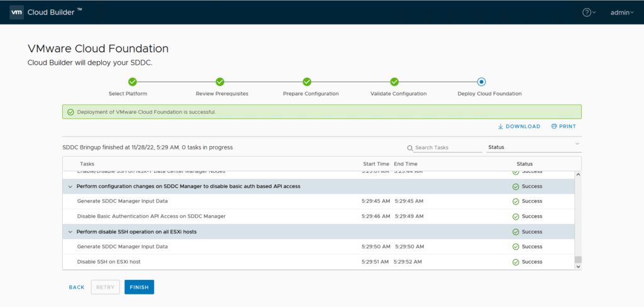Viewport: 644px width, 307px height.
Task: Click the task list scrollbar thumb
Action: tap(579, 259)
